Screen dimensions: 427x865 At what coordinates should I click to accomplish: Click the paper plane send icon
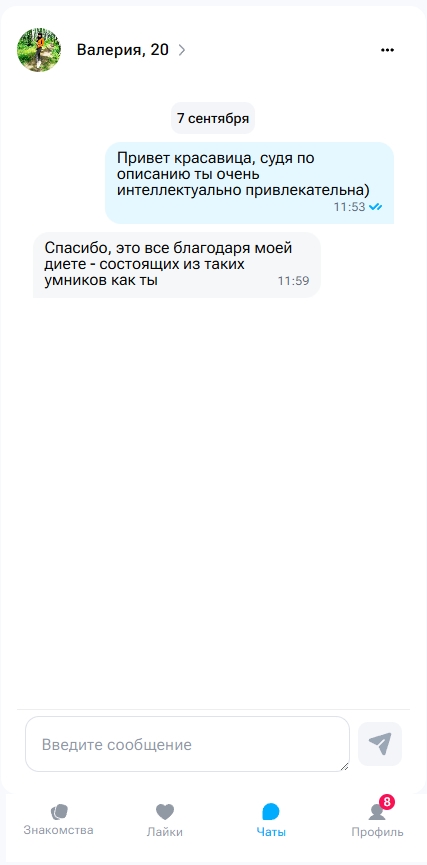380,744
